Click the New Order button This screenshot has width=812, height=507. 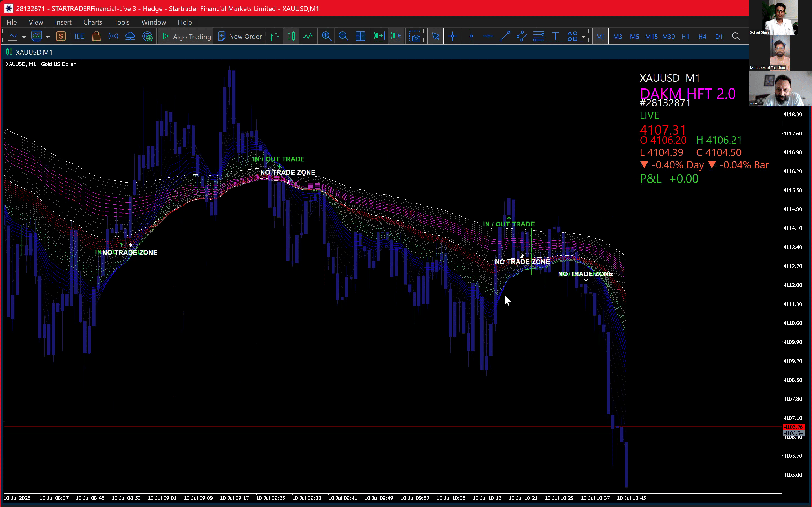240,36
